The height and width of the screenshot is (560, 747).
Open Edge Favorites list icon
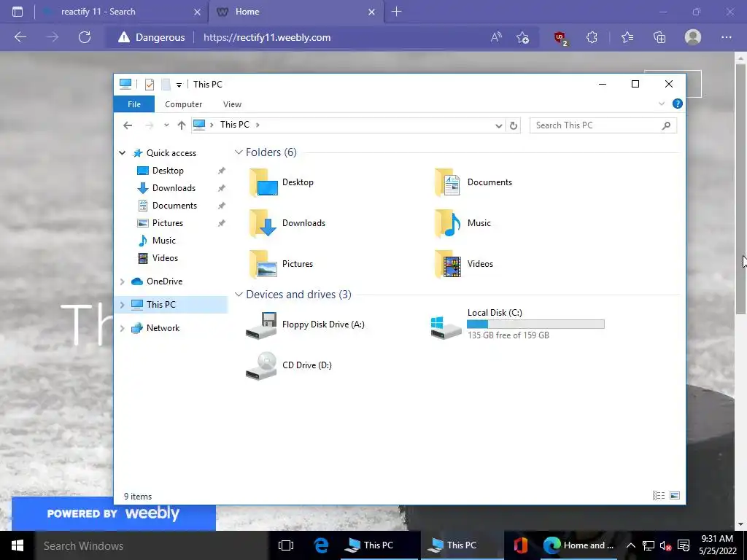tap(627, 38)
